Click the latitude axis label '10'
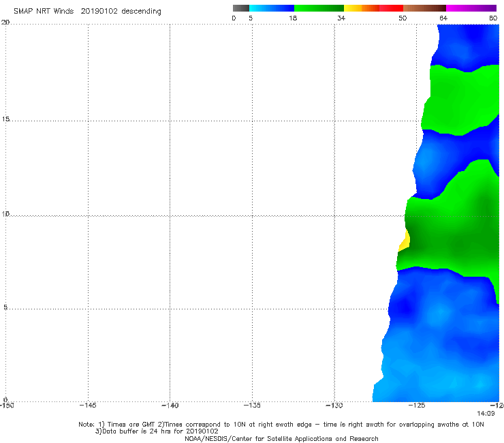Viewport: 504px width, 443px height. click(5, 213)
